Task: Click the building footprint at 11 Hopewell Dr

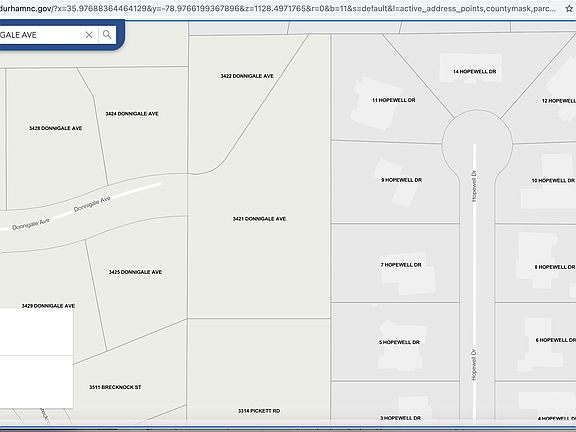Action: click(377, 103)
